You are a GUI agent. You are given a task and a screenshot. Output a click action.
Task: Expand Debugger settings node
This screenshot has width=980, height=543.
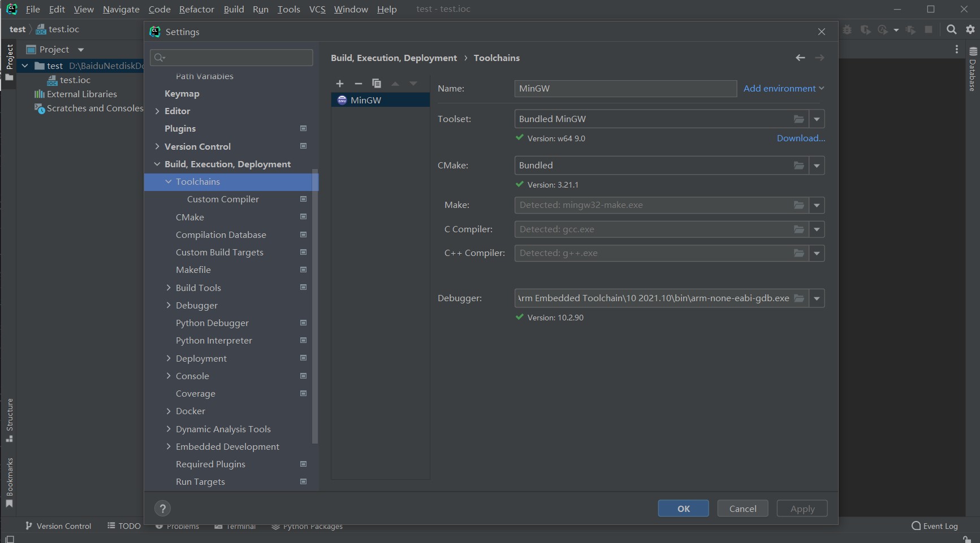169,305
